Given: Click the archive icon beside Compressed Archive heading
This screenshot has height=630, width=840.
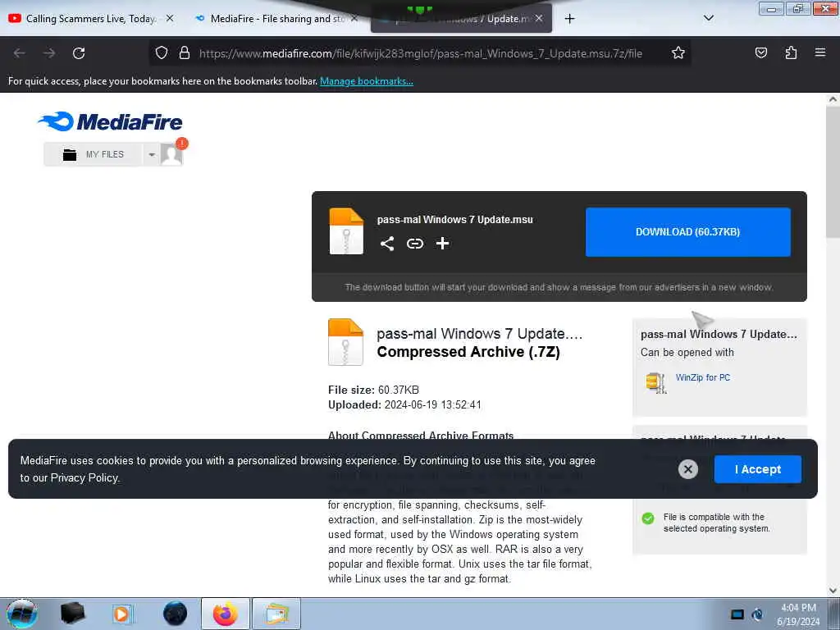Looking at the screenshot, I should click(x=345, y=342).
